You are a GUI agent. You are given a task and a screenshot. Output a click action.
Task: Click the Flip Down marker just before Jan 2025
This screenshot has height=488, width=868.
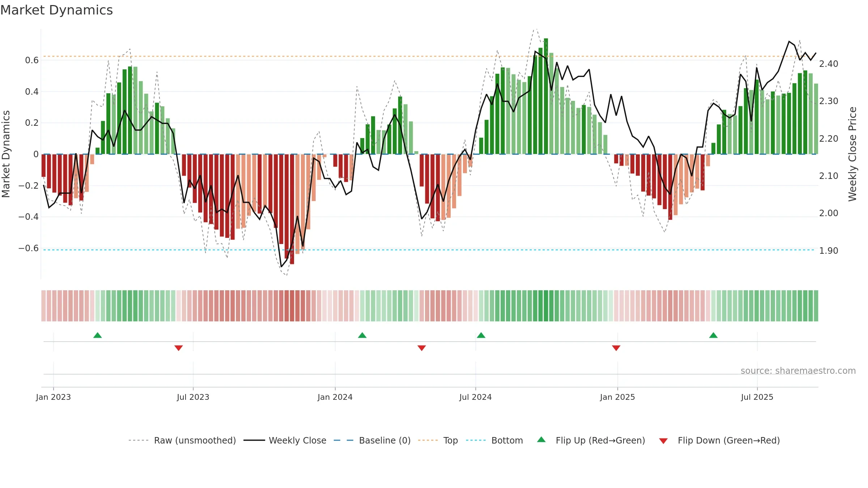tap(616, 348)
